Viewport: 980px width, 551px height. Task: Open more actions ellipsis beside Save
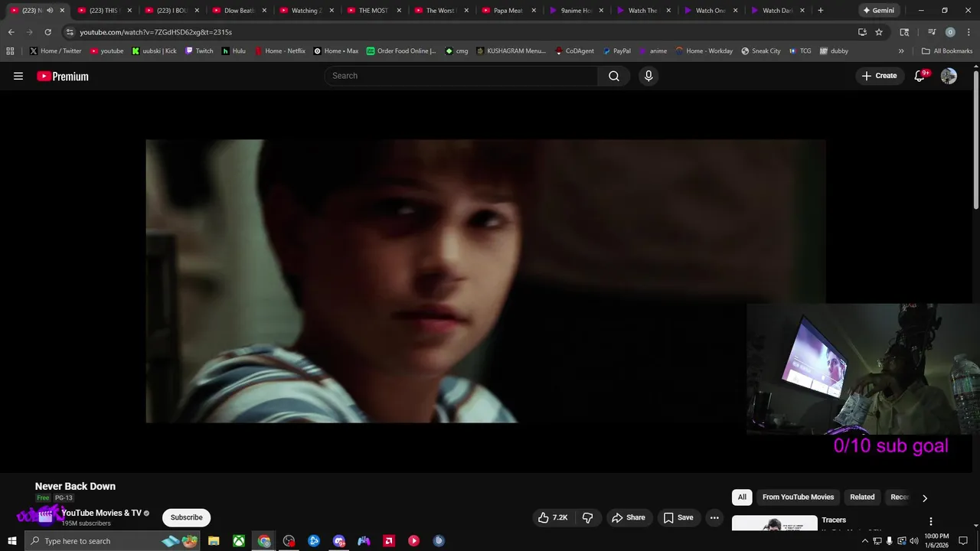[x=714, y=517]
